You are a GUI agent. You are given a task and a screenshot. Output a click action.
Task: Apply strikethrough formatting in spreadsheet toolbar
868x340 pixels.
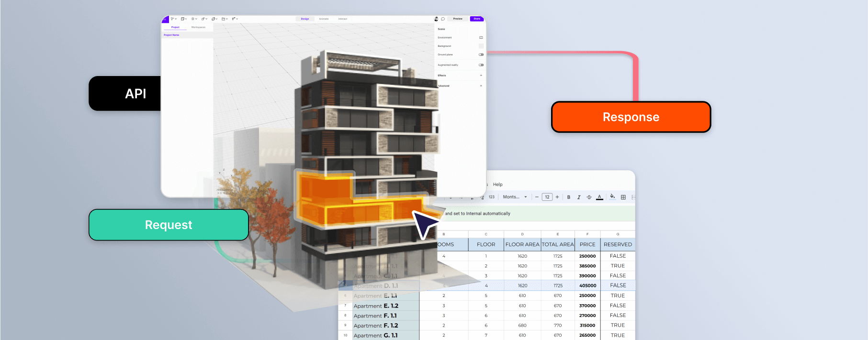pyautogui.click(x=589, y=197)
